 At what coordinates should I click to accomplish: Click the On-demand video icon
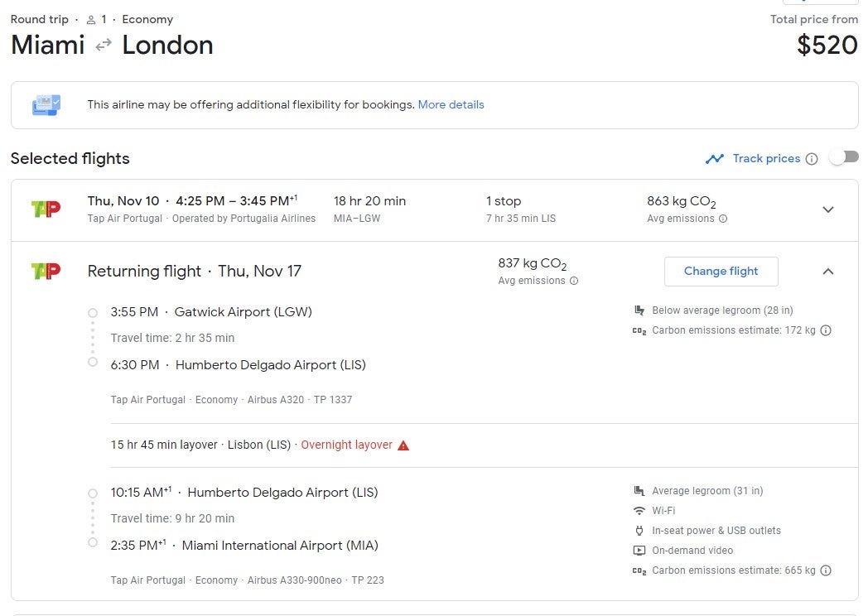click(639, 551)
